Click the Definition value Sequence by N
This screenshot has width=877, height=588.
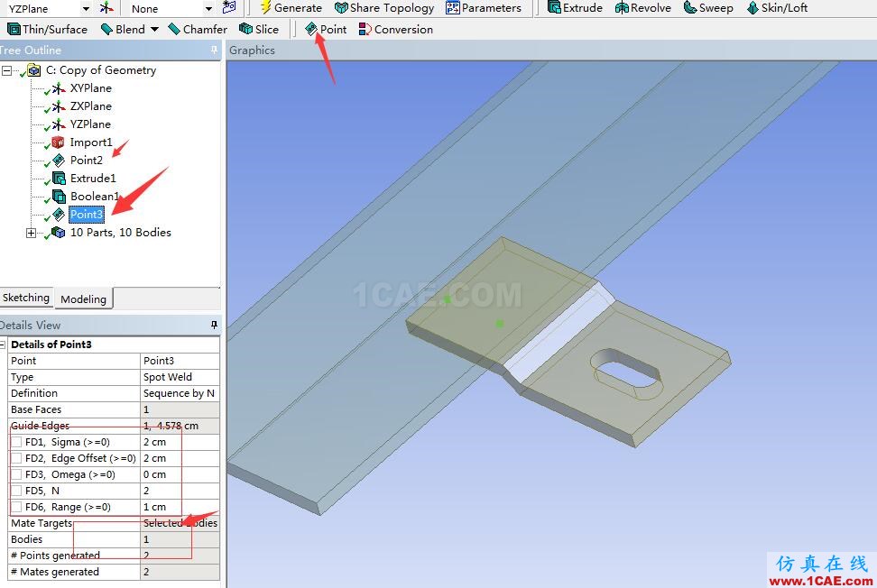pos(180,393)
